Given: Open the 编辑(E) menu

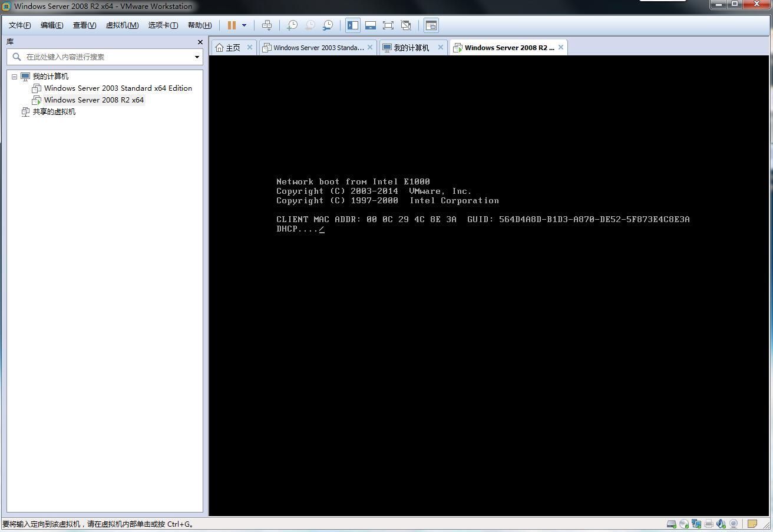Looking at the screenshot, I should (52, 25).
